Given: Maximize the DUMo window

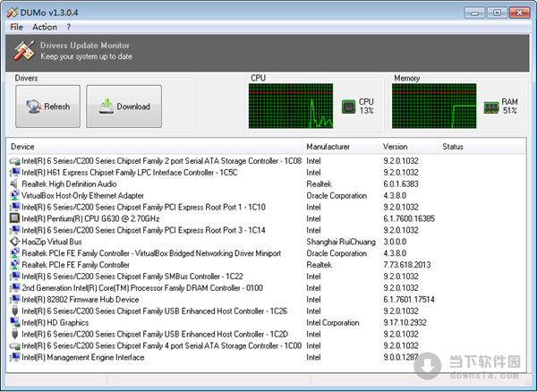Looking at the screenshot, I should pos(497,13).
